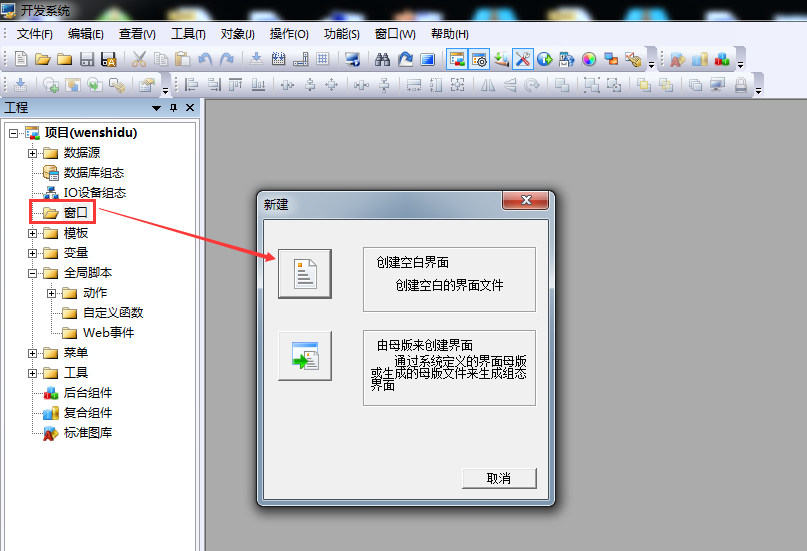Screen dimensions: 807x551
Task: Expand the 数据源 tree node
Action: tap(32, 153)
